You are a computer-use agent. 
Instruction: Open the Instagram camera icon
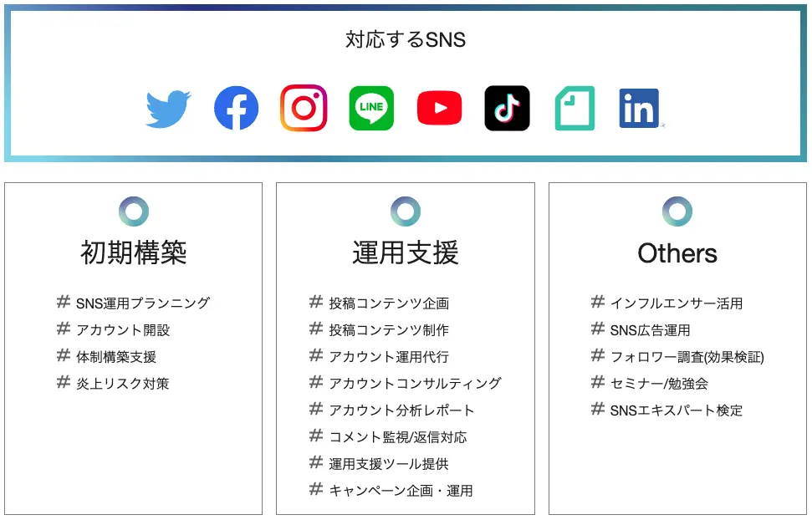point(304,108)
